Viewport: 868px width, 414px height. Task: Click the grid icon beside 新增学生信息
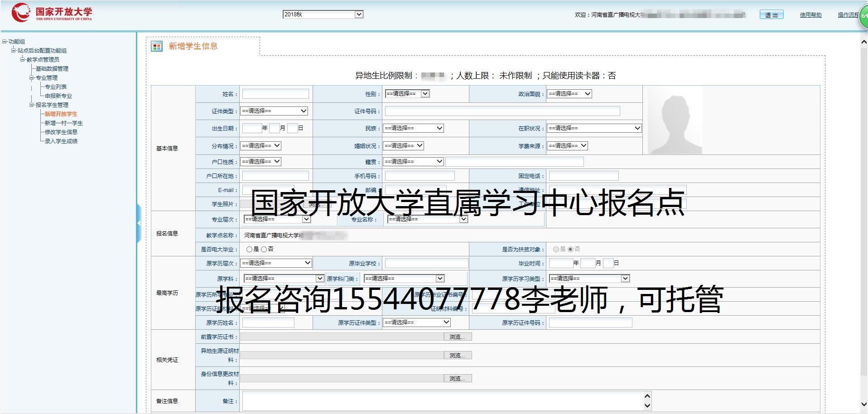point(157,47)
